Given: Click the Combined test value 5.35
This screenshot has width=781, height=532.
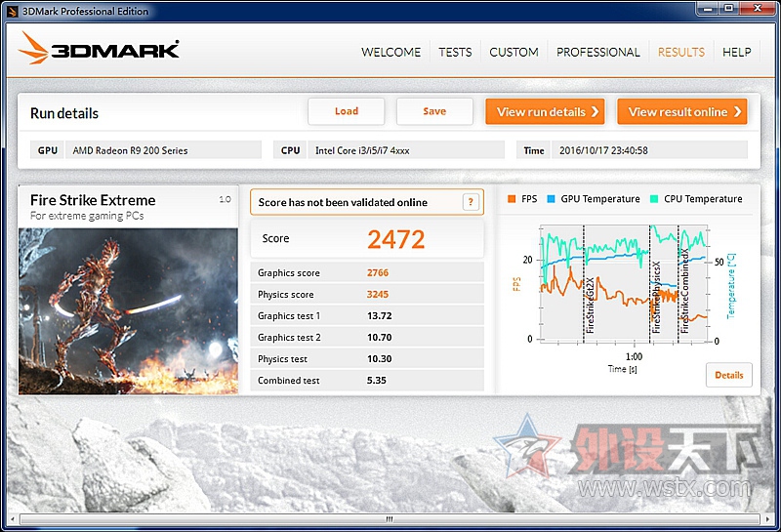Looking at the screenshot, I should [377, 380].
